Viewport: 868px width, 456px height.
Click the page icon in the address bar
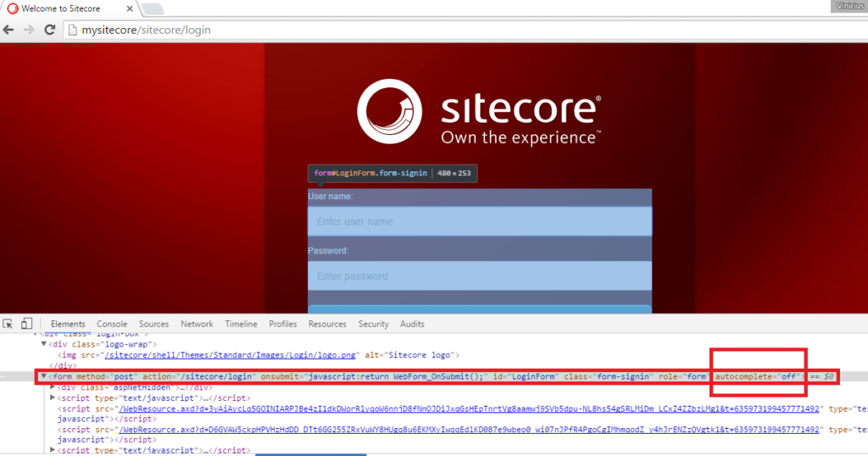tap(72, 30)
